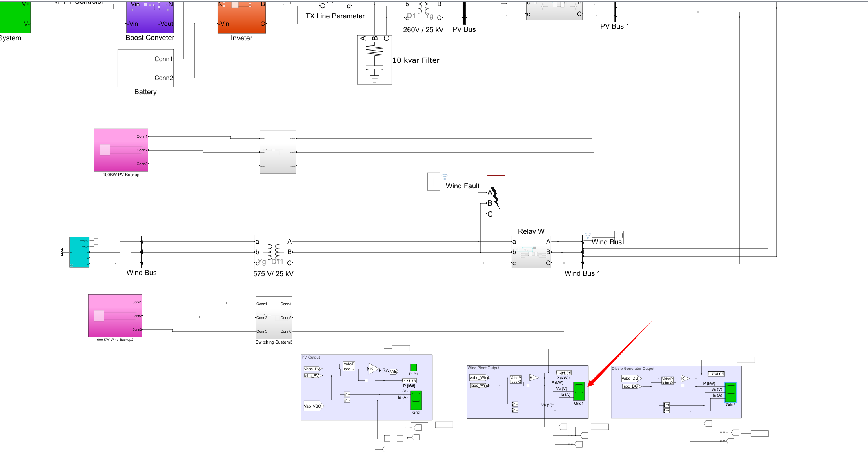
Task: Open the Grid2 scope in Diesel Generator Output
Action: coord(730,392)
